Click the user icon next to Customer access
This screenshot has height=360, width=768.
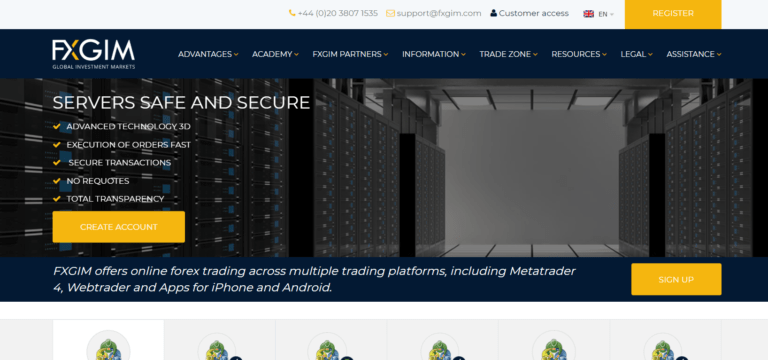point(493,13)
